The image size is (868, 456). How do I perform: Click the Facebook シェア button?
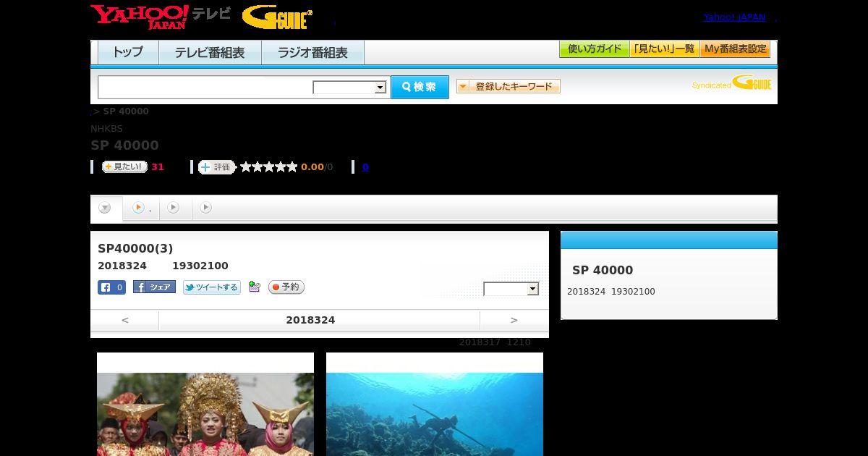click(154, 287)
